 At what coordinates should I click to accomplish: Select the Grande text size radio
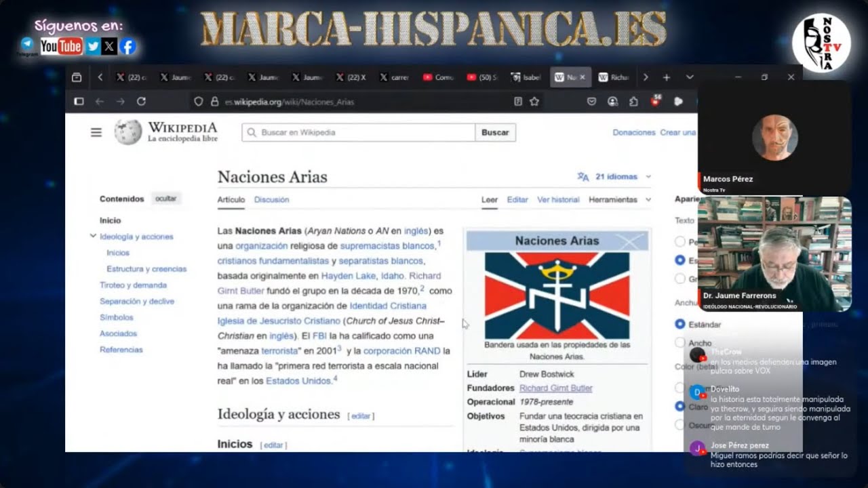[679, 279]
